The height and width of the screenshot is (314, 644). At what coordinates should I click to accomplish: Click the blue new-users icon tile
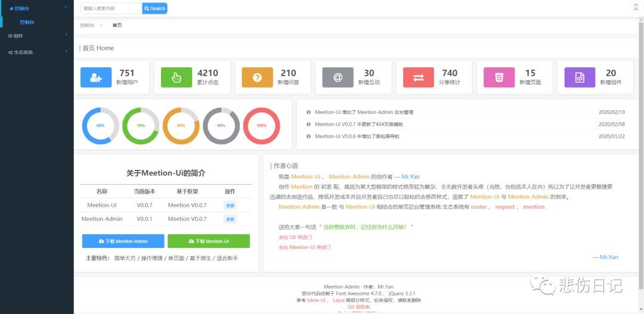[96, 77]
